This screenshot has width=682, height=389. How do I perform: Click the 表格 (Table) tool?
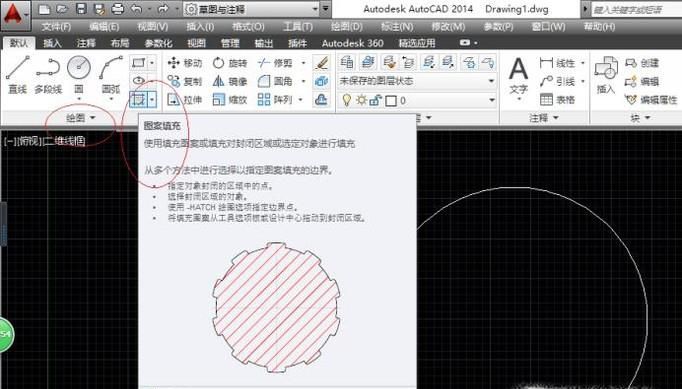tap(558, 100)
